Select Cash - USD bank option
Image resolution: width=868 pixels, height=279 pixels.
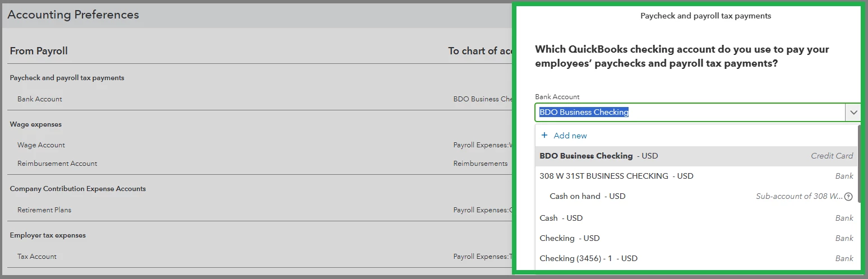click(x=696, y=218)
